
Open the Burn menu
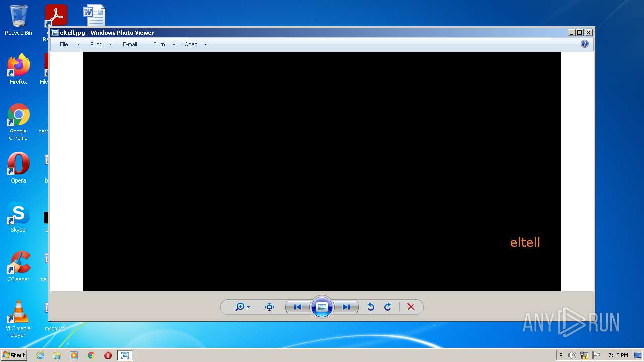click(x=159, y=44)
